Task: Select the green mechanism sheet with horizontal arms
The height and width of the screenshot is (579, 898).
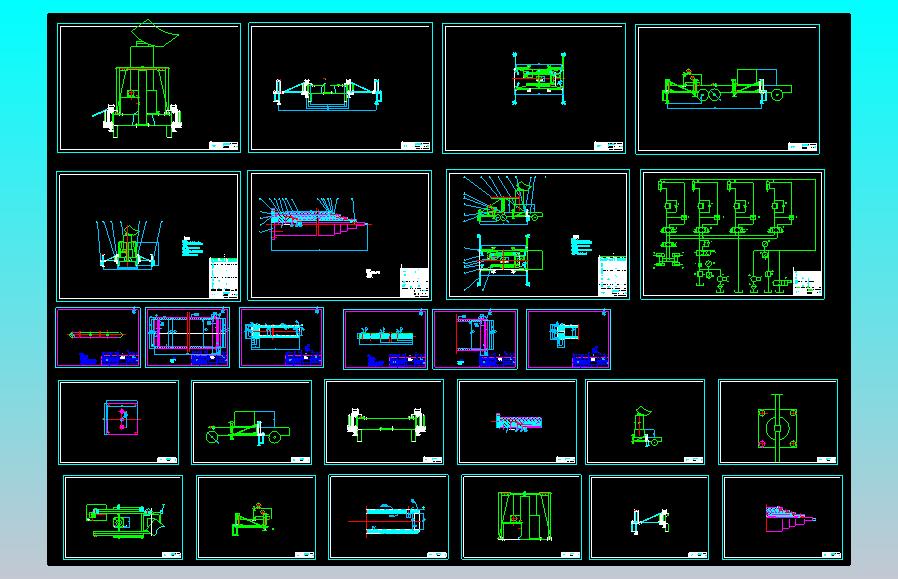Action: (x=123, y=517)
